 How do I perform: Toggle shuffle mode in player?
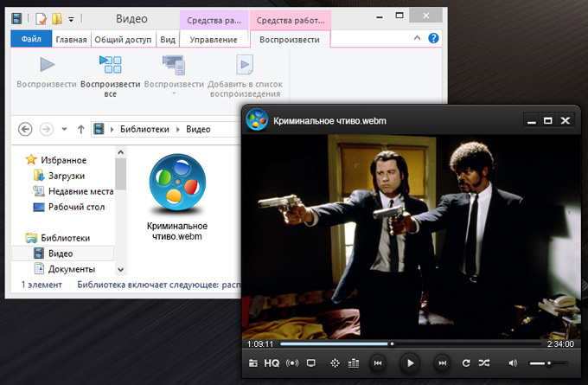[484, 363]
